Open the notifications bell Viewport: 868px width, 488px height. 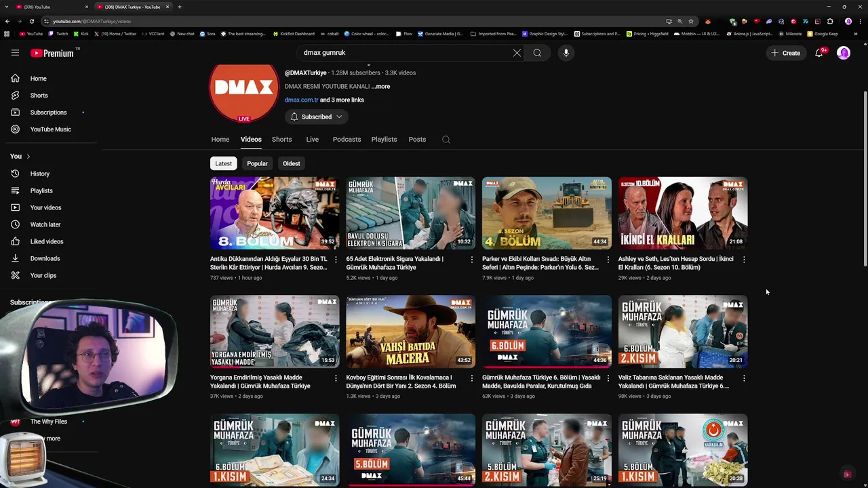tap(819, 53)
